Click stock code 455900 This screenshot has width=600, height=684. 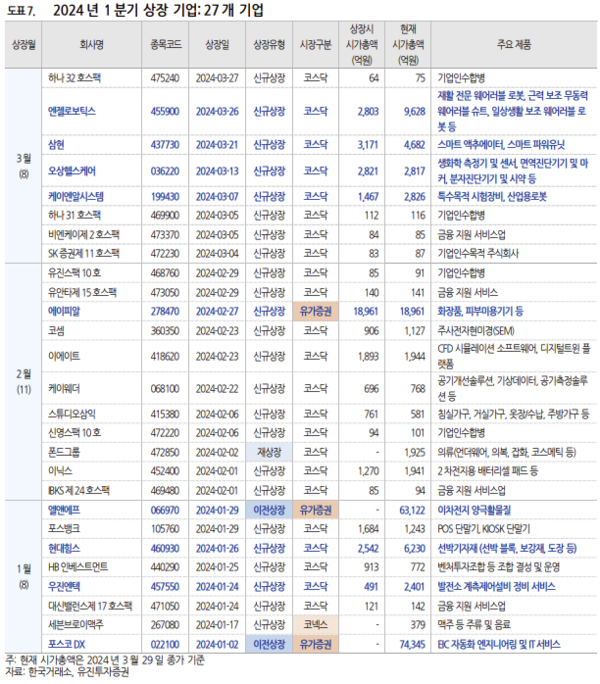pos(165,111)
